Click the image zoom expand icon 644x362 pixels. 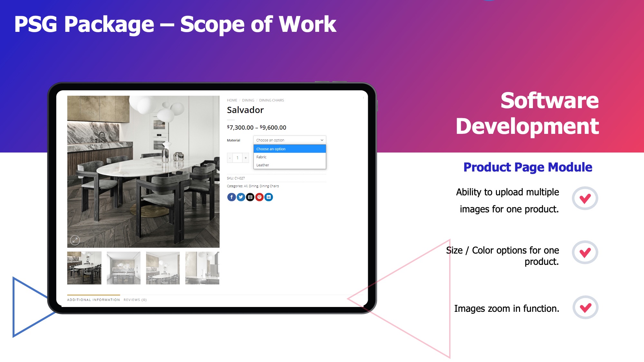pyautogui.click(x=75, y=240)
